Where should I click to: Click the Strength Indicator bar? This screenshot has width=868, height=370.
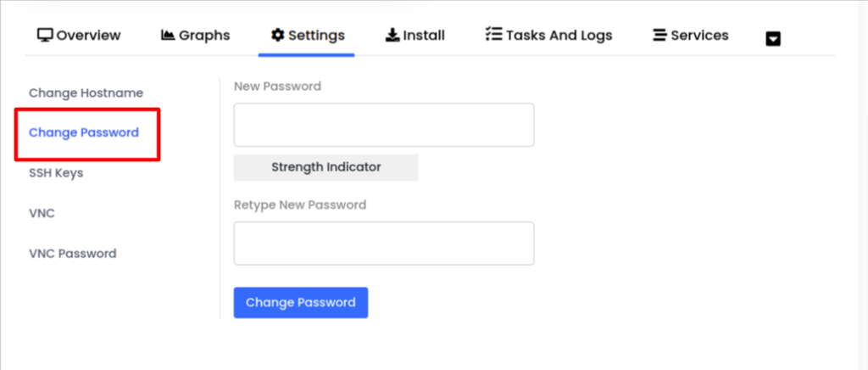click(325, 167)
